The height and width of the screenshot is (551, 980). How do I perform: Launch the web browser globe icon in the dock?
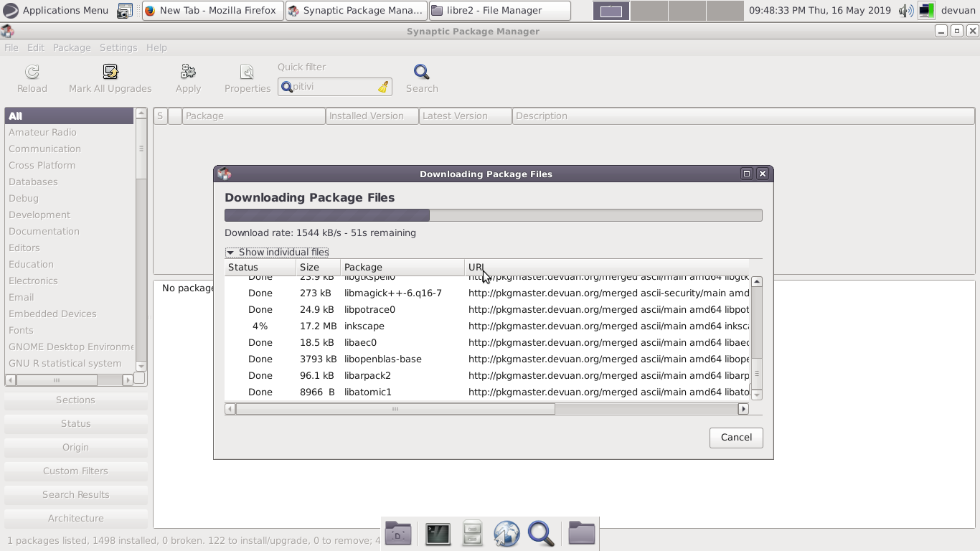tap(507, 533)
